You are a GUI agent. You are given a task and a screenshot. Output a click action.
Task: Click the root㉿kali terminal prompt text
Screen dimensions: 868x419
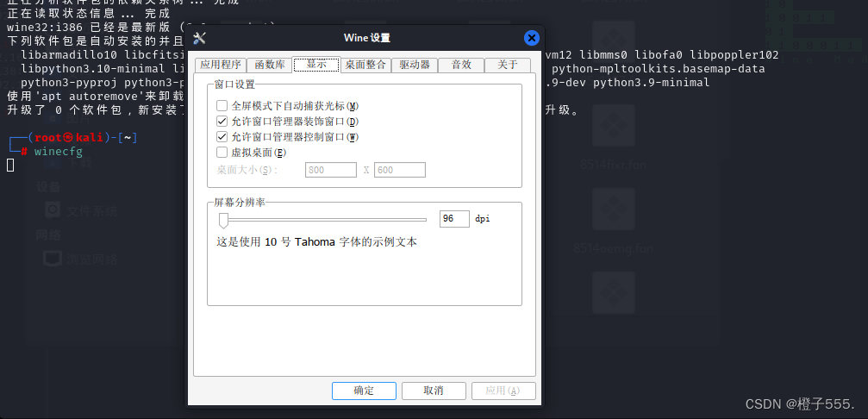pyautogui.click(x=69, y=138)
